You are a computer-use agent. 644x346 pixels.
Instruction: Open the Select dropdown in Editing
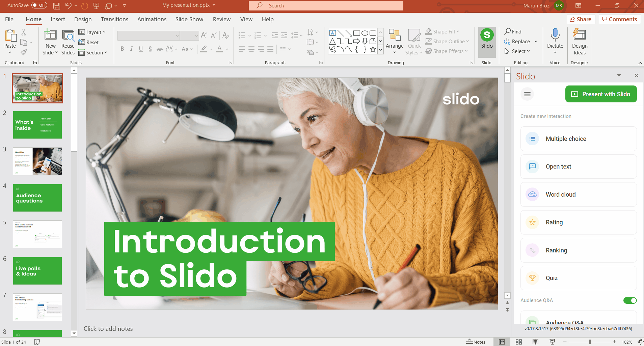pyautogui.click(x=517, y=51)
